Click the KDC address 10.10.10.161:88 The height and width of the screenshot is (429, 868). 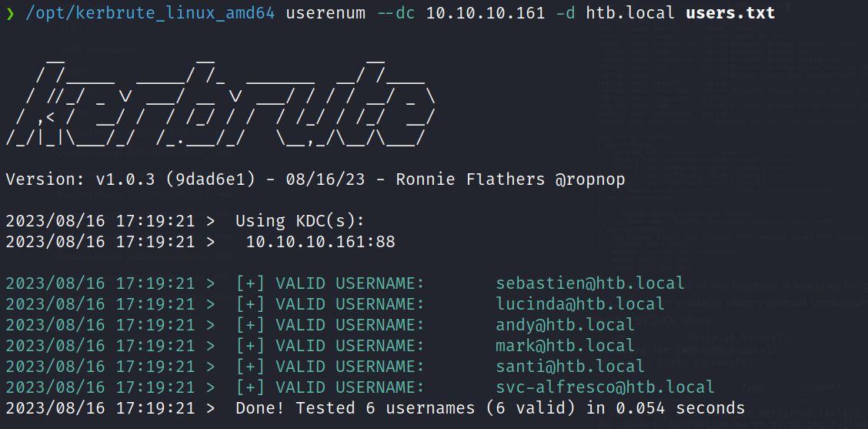click(320, 242)
